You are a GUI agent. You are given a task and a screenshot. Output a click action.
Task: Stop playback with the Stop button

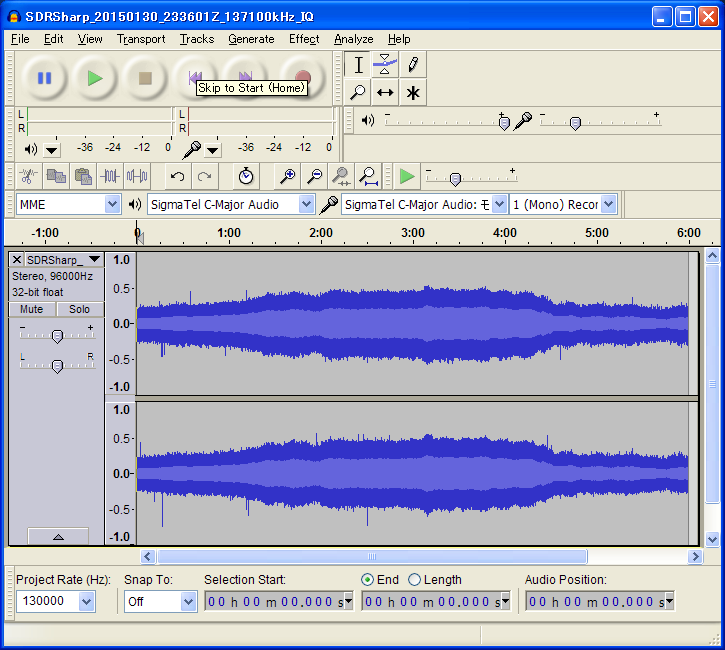pyautogui.click(x=145, y=78)
